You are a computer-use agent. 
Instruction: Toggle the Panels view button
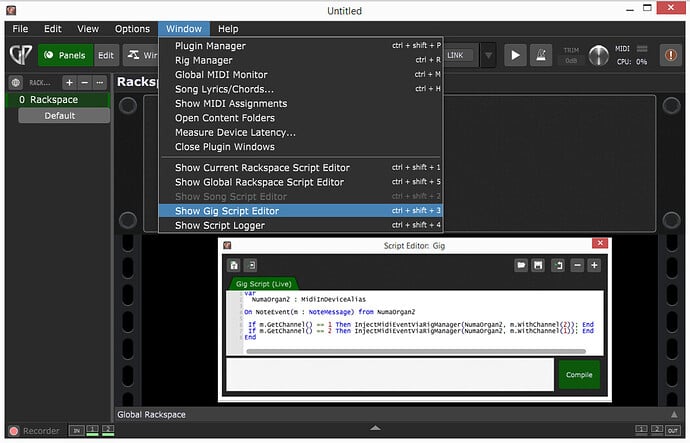click(x=66, y=55)
